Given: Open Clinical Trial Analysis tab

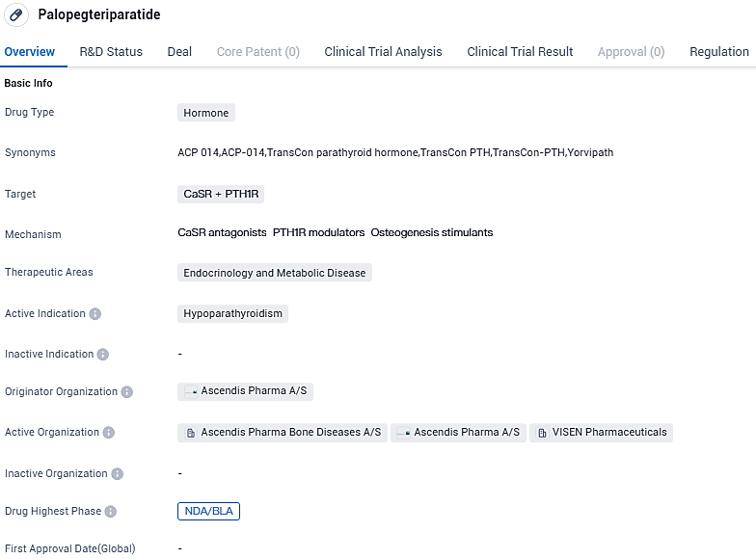Looking at the screenshot, I should point(383,52).
